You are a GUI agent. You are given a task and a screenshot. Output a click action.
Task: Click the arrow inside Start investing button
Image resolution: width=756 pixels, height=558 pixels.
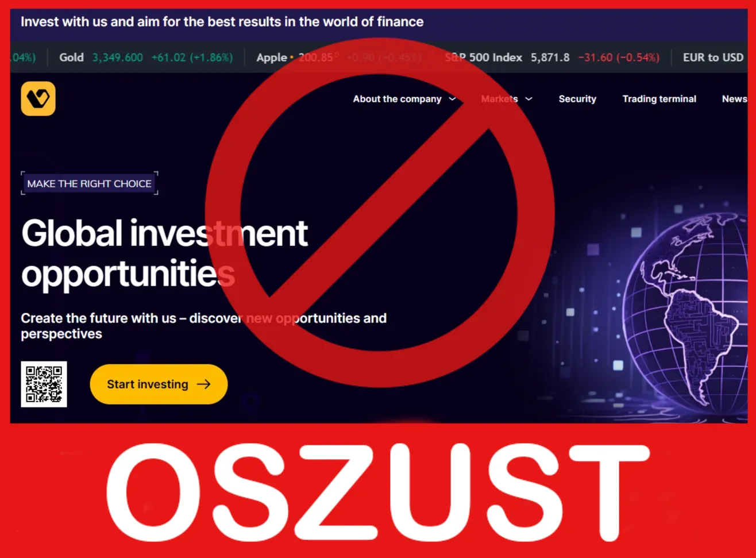click(x=204, y=384)
